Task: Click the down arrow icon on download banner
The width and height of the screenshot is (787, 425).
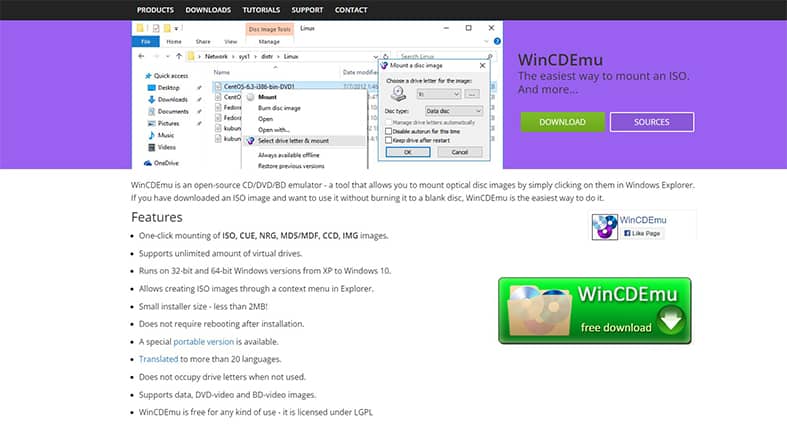Action: pyautogui.click(x=671, y=320)
